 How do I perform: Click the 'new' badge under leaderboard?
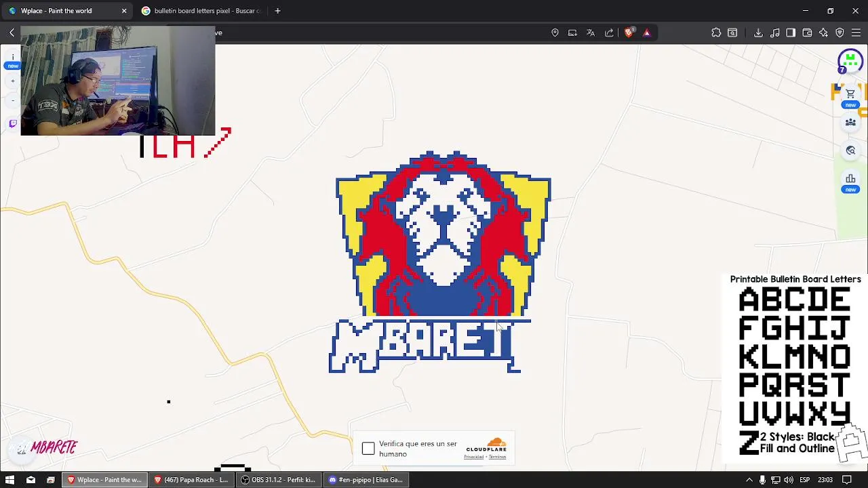coord(850,190)
